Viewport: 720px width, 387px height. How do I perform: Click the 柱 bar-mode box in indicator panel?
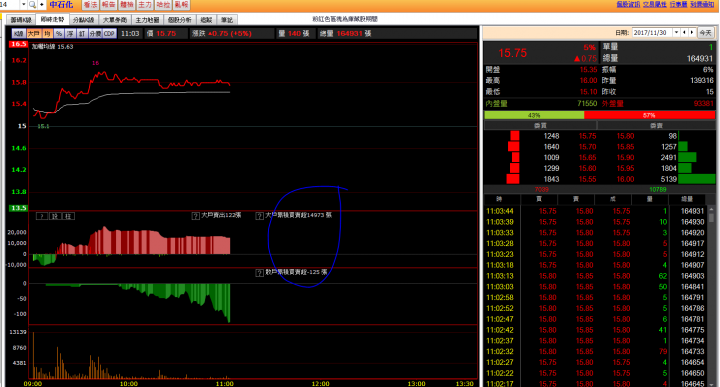[x=68, y=216]
